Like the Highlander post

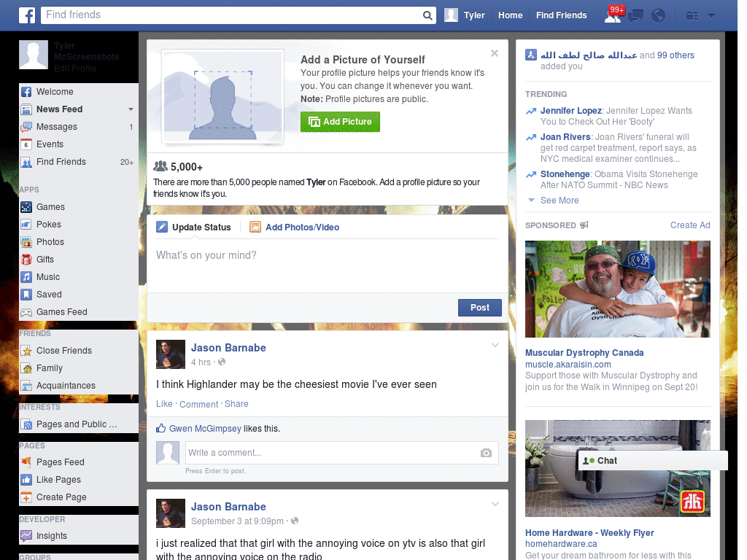[x=164, y=404]
